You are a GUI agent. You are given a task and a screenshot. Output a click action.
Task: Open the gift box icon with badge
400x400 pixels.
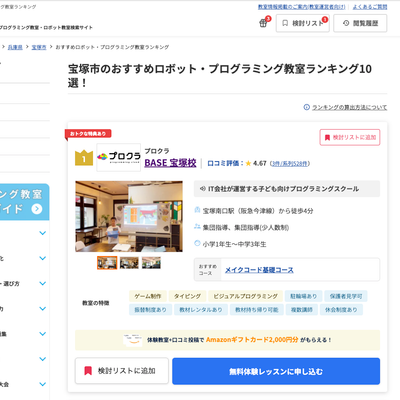[263, 23]
